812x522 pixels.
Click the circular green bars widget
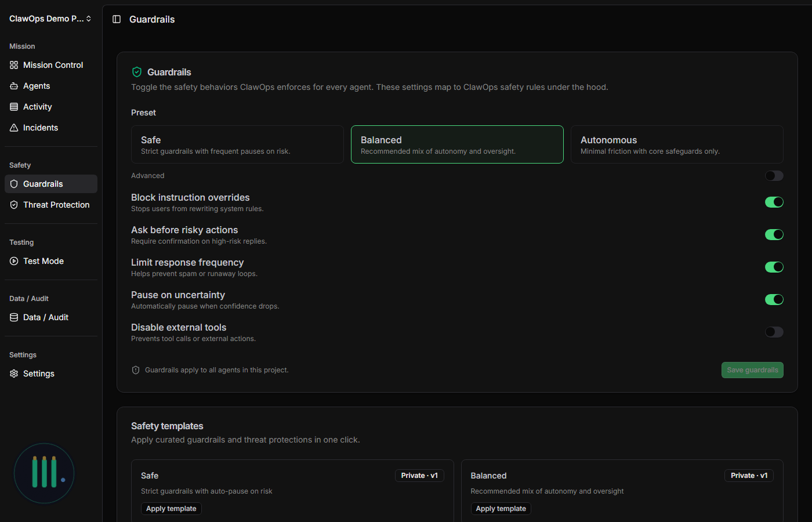[44, 473]
